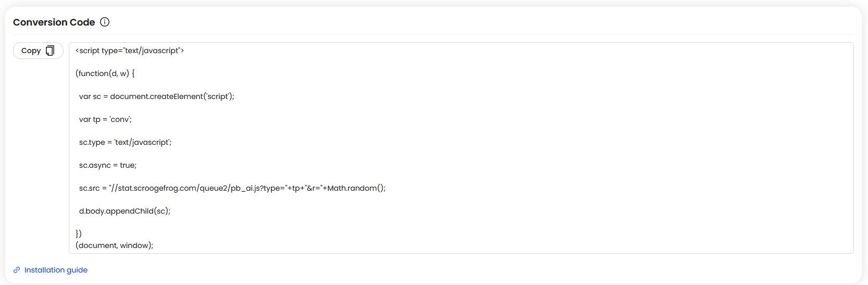Click the 'var tp' line in code
Viewport: 868px width, 285px height.
pos(105,119)
